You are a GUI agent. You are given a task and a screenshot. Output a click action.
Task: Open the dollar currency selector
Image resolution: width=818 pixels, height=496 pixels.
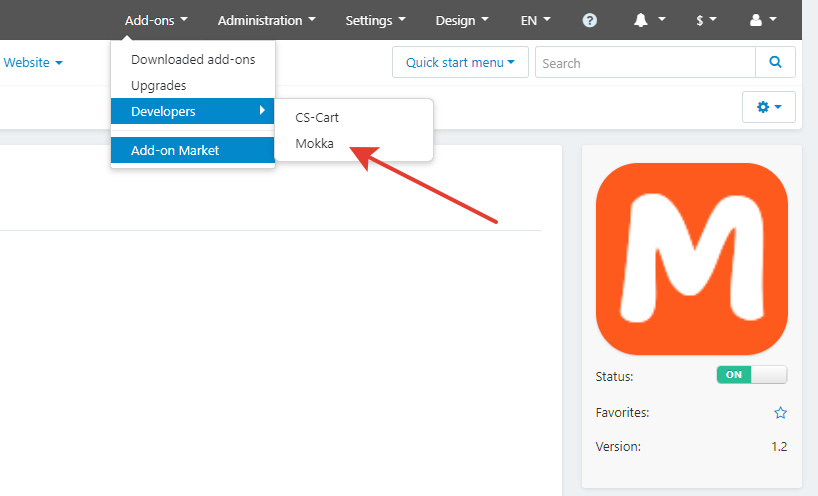[x=706, y=20]
